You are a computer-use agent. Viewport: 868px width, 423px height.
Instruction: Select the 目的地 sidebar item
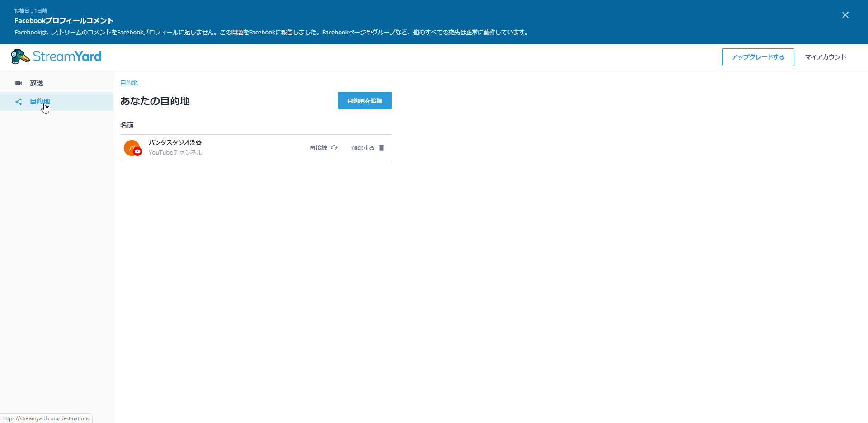56,102
